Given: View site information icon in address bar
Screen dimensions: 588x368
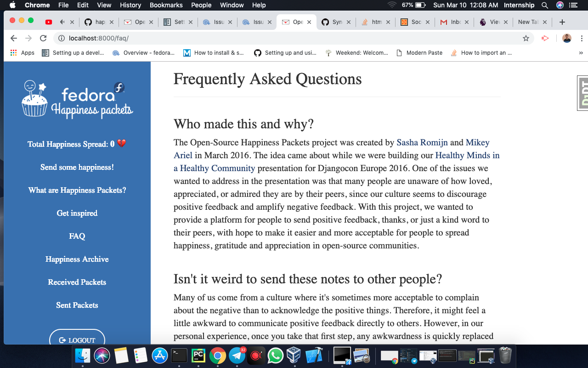Looking at the screenshot, I should click(61, 38).
